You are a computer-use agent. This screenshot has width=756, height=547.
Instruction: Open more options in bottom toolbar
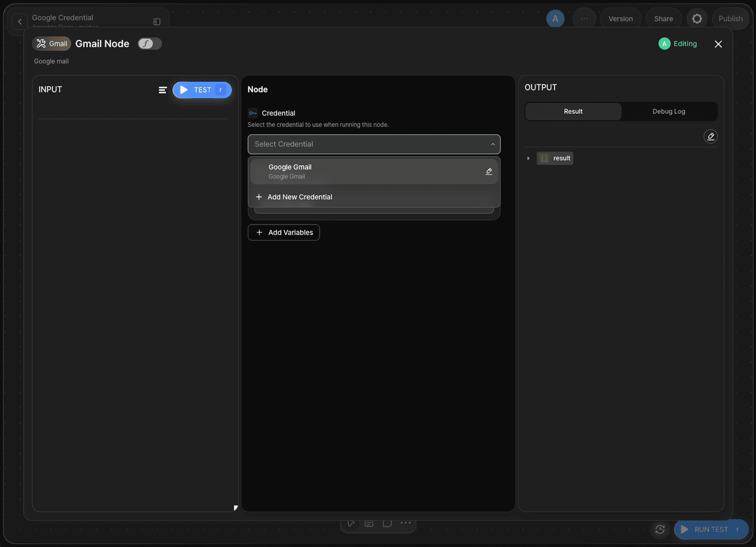[406, 523]
